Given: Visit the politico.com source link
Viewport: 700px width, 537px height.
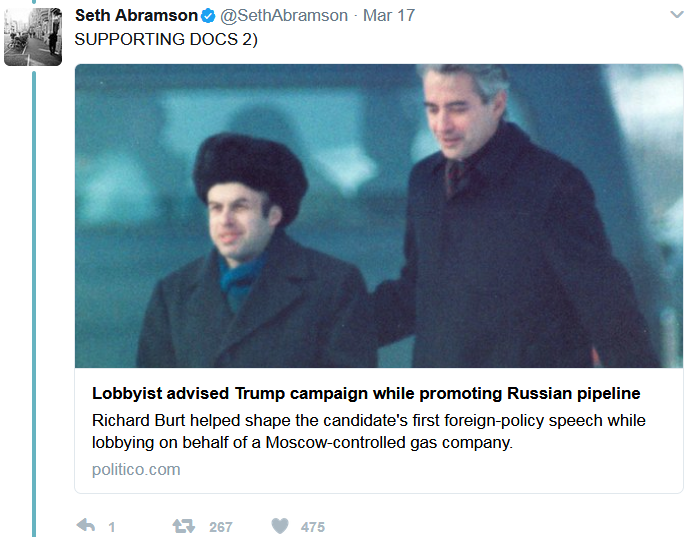Looking at the screenshot, I should click(x=136, y=469).
